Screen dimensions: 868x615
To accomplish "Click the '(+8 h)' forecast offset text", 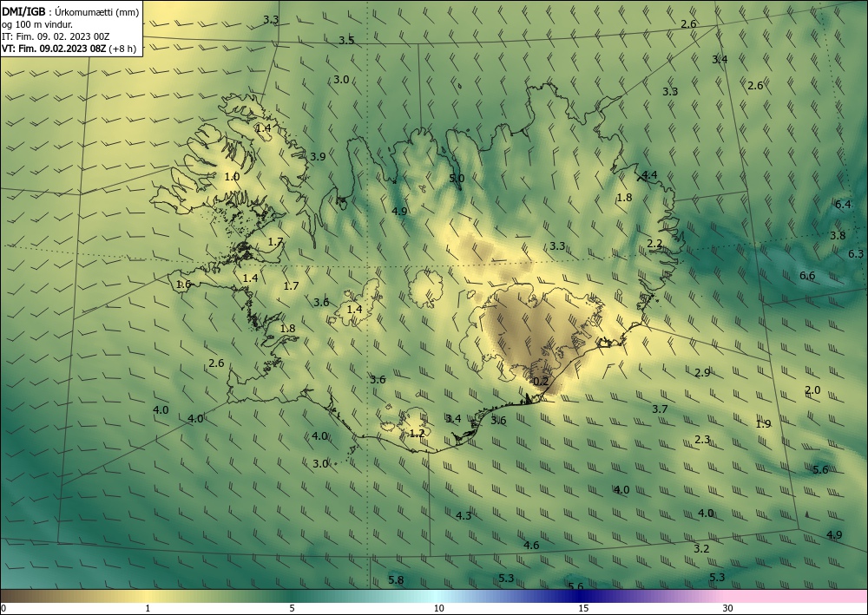I will point(122,49).
